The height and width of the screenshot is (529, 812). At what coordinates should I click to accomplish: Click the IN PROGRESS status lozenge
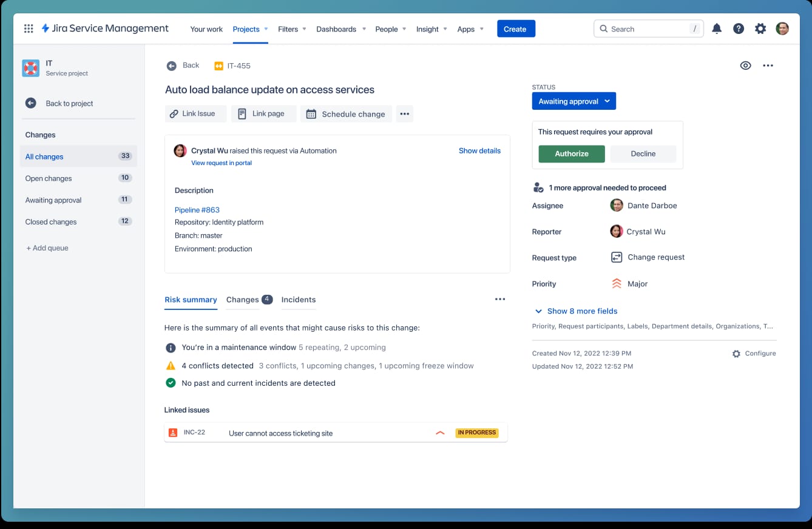(x=477, y=433)
